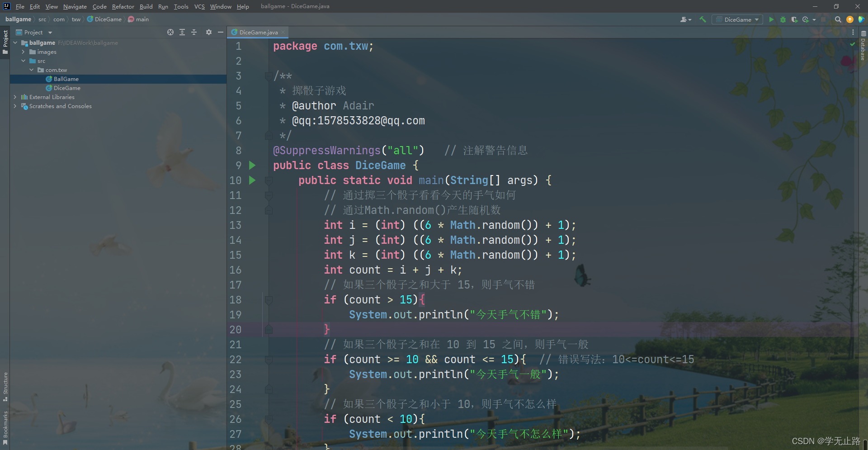Open Project panel settings gear

[208, 32]
